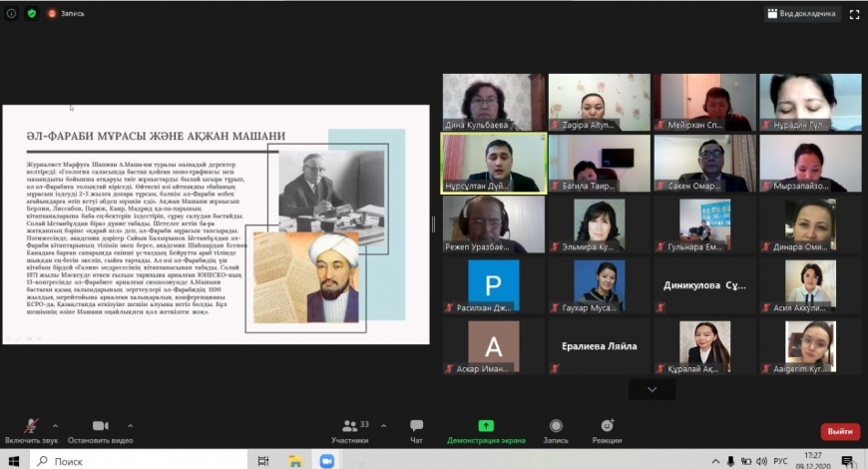Open Вид докладчика view switcher
868x469 pixels.
tap(802, 14)
